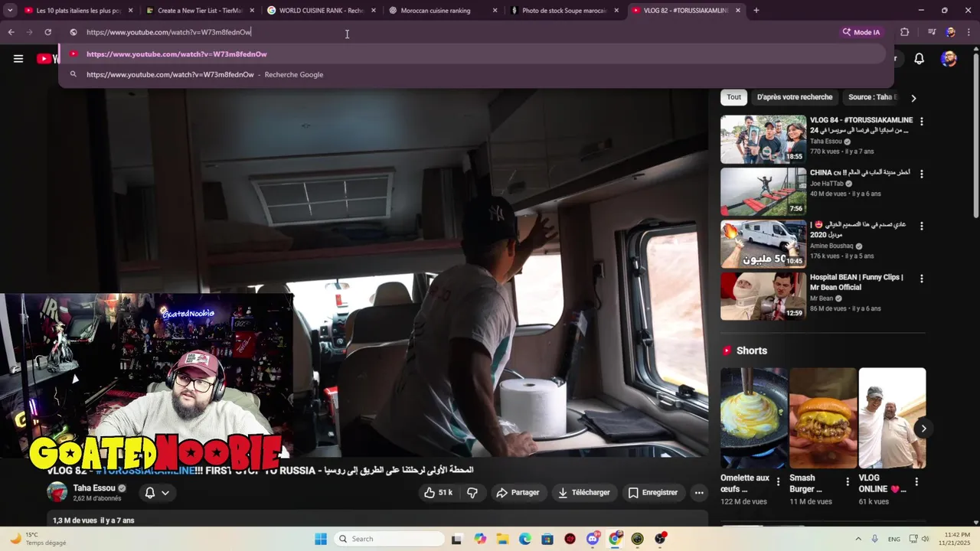Open Microsoft Edge from taskbar
The height and width of the screenshot is (551, 980).
pos(525,539)
